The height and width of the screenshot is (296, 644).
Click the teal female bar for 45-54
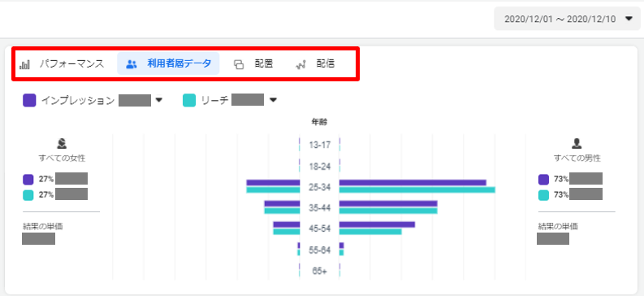287,232
